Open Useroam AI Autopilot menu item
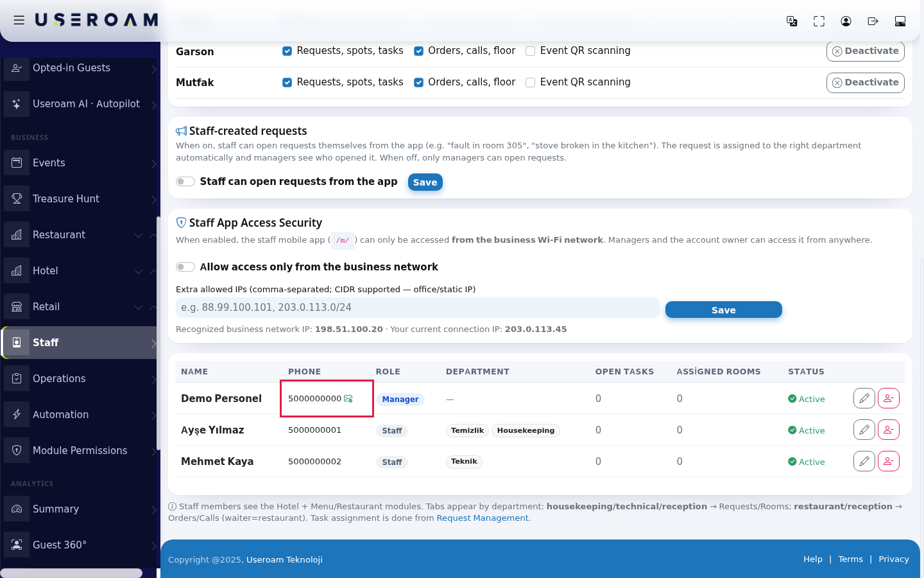 80,104
